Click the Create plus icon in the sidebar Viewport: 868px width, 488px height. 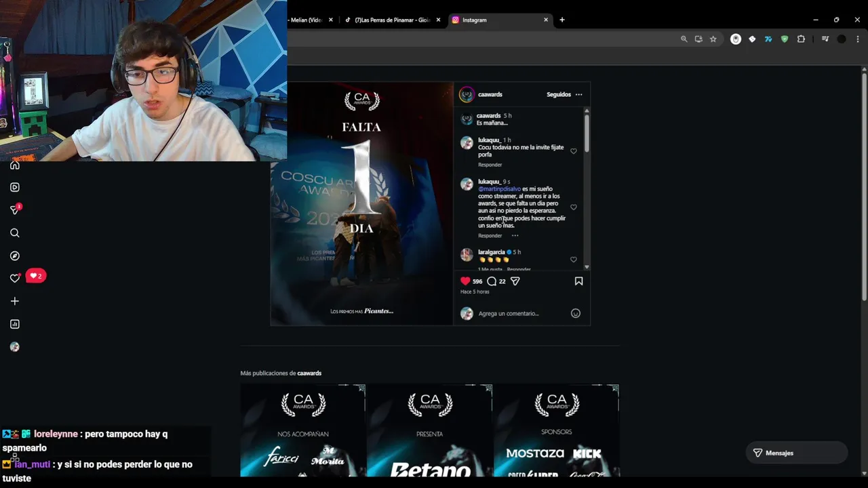coord(15,301)
